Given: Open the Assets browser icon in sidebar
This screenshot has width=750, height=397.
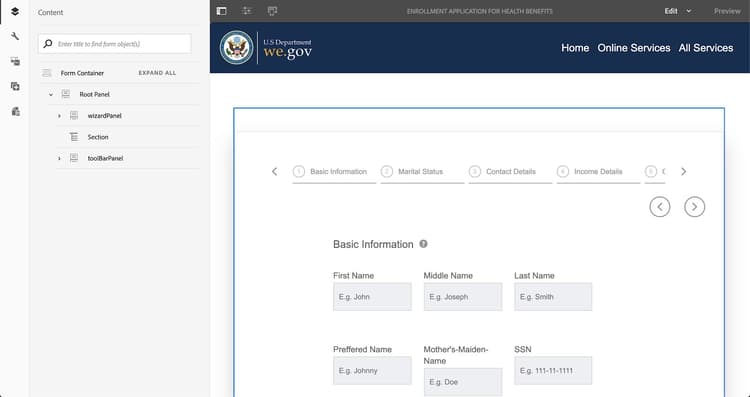Looking at the screenshot, I should (x=15, y=61).
